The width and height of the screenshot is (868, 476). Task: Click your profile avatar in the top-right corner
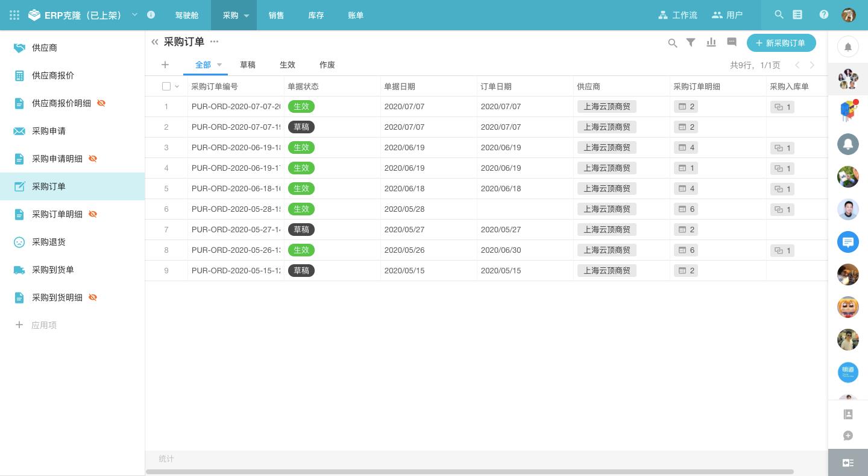coord(849,15)
